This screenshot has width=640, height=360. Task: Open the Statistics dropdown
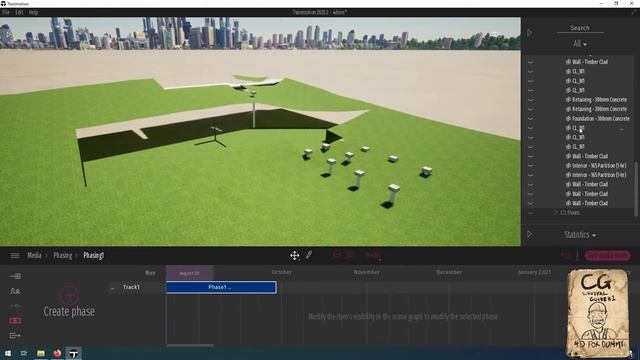click(580, 235)
